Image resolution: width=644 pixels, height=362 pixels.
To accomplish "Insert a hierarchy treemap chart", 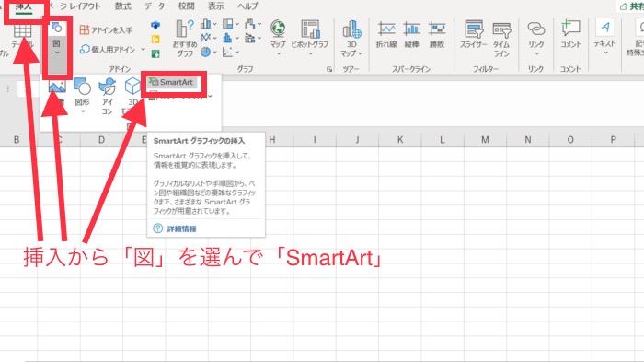I will click(x=230, y=24).
